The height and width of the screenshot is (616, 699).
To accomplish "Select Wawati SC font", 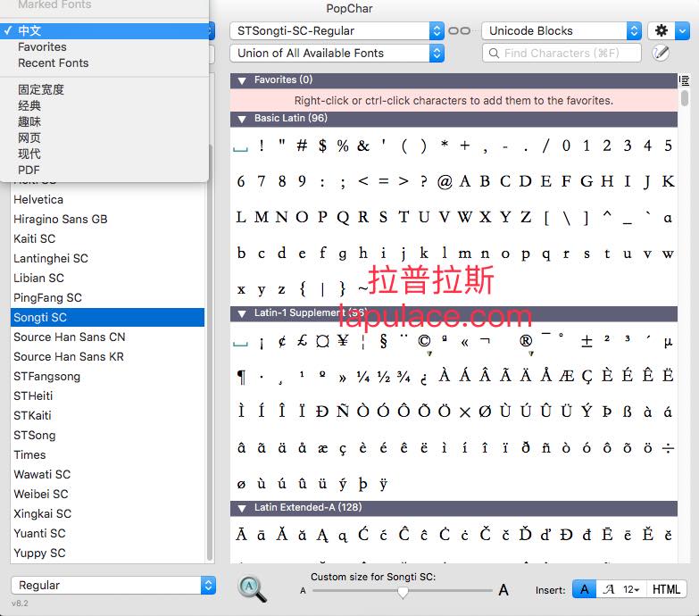I will click(107, 474).
